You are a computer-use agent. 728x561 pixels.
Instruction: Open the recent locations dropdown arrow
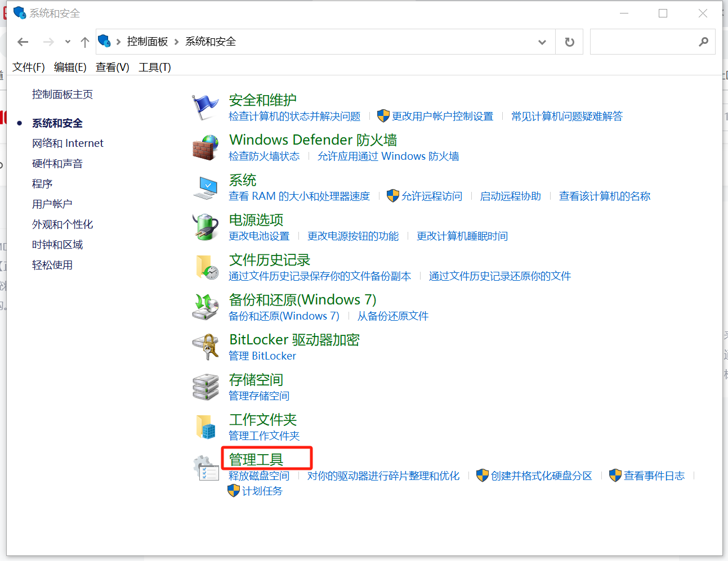(68, 42)
